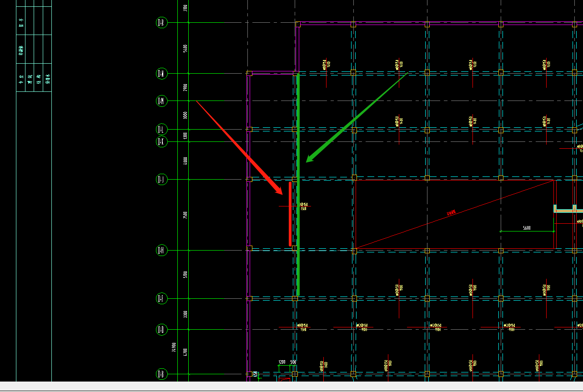Select the 7500 dimension text
The width and height of the screenshot is (583, 392).
[186, 215]
